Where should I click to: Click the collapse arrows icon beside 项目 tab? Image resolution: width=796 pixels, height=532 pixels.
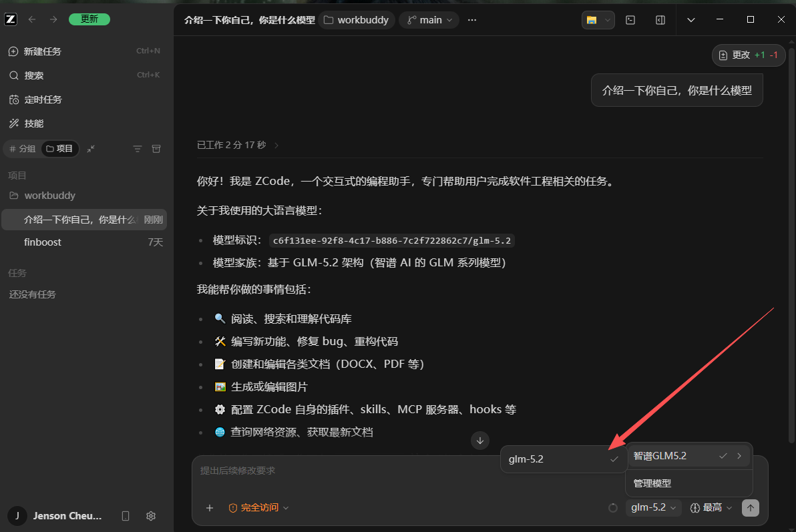(91, 149)
